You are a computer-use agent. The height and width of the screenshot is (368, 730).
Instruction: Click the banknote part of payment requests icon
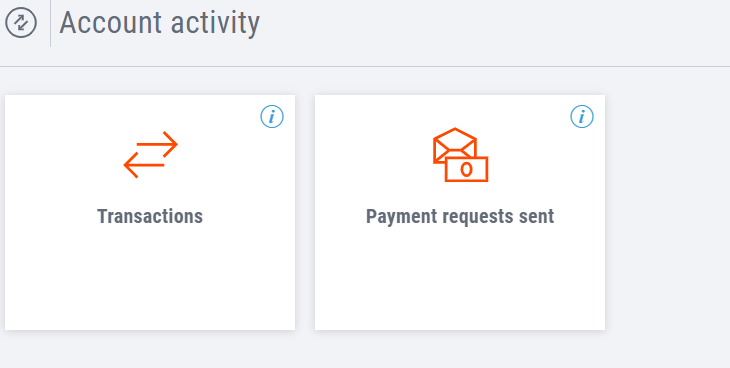point(466,169)
